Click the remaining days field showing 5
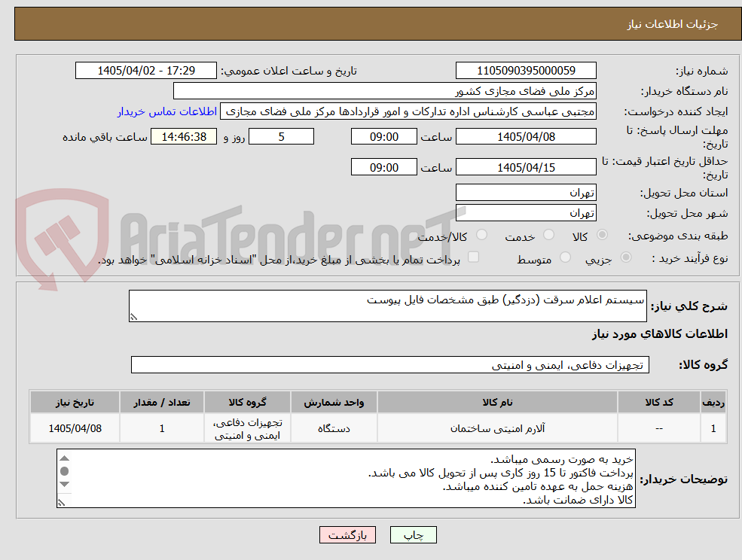742x560 pixels. pos(281,137)
